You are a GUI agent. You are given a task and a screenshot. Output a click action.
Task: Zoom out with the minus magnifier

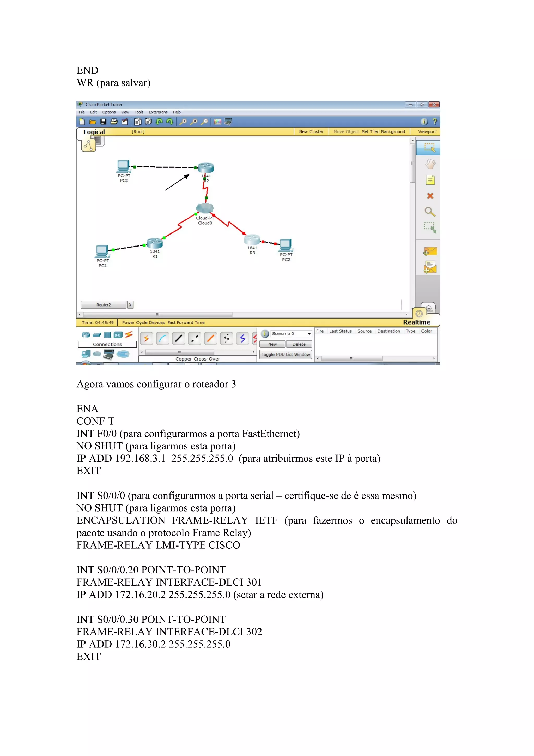click(204, 122)
